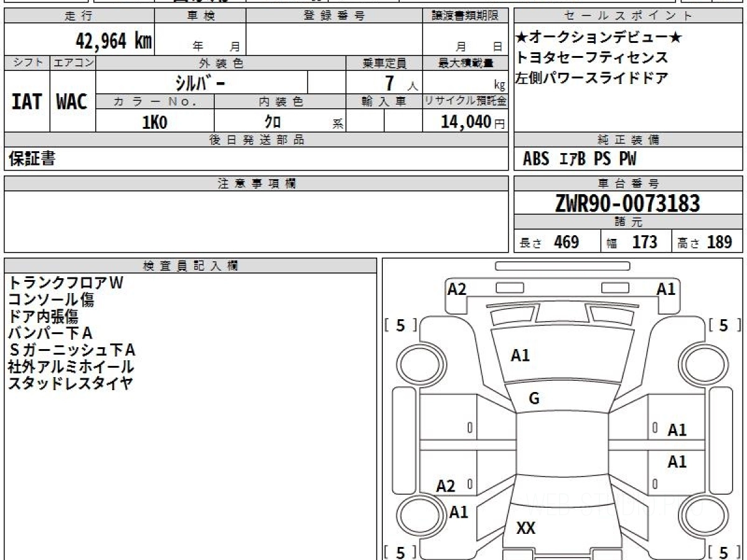
Task: Select the ★オークションデビュー★ sales point line
Action: point(599,38)
